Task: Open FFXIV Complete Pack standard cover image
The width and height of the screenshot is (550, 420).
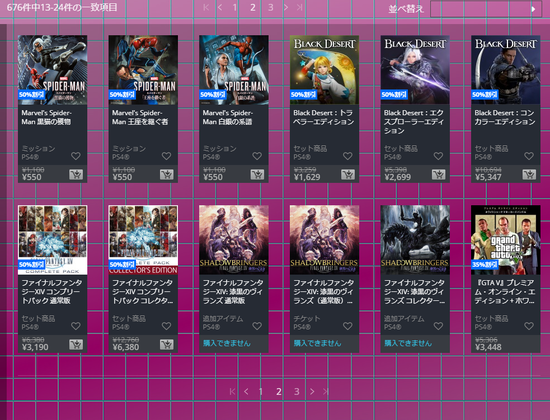Action: [53, 240]
